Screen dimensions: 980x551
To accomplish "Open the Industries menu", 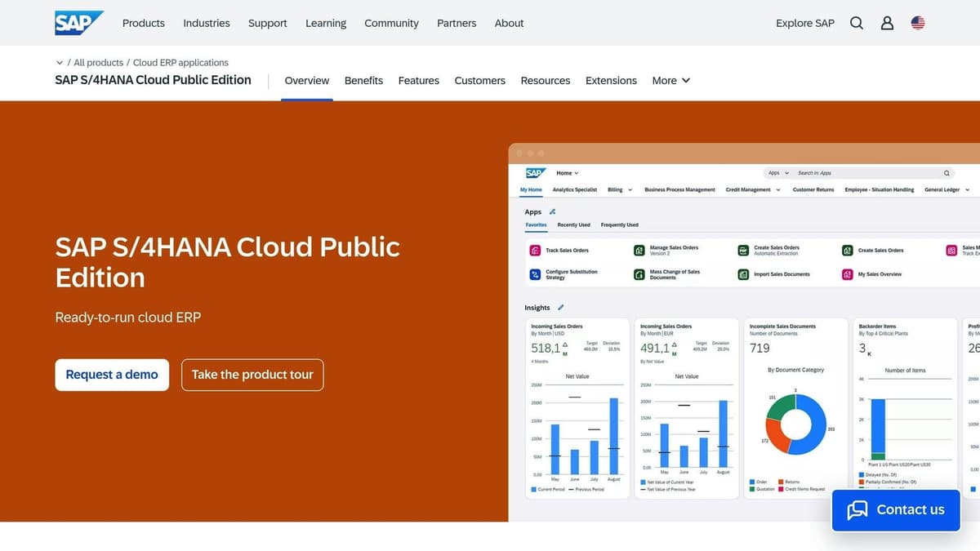I will tap(206, 23).
